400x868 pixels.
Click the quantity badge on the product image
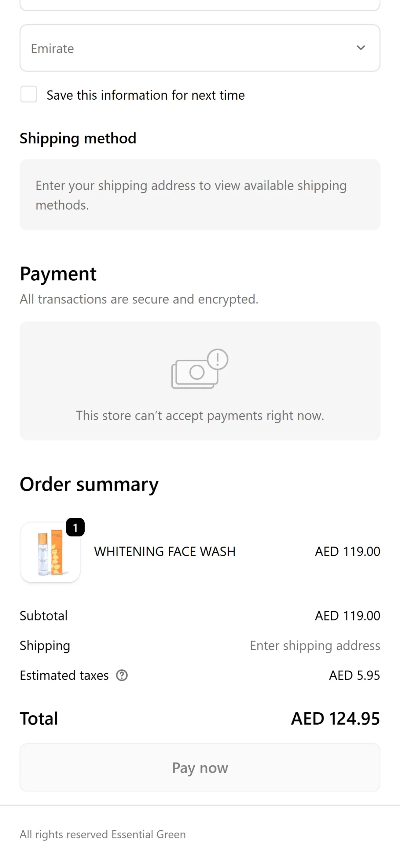coord(75,527)
